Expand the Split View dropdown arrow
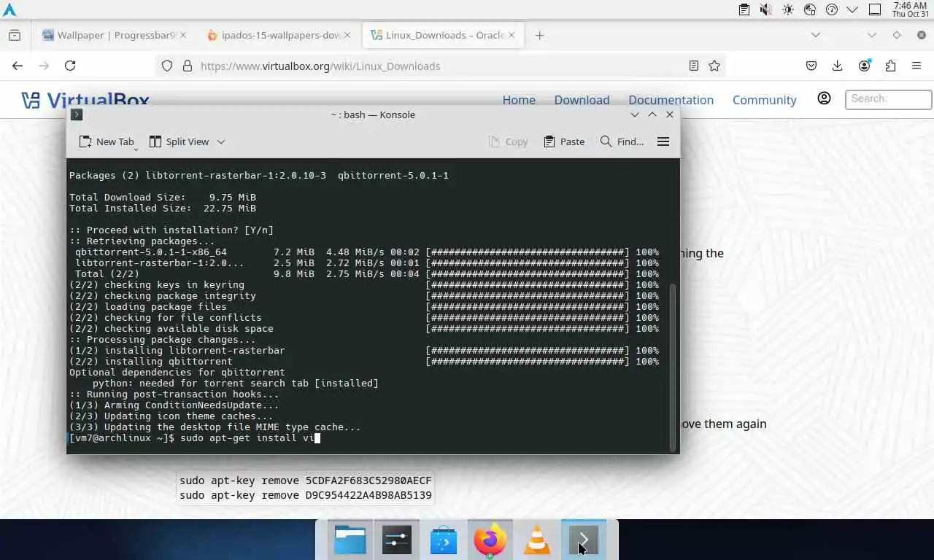The width and height of the screenshot is (934, 560). 221,141
